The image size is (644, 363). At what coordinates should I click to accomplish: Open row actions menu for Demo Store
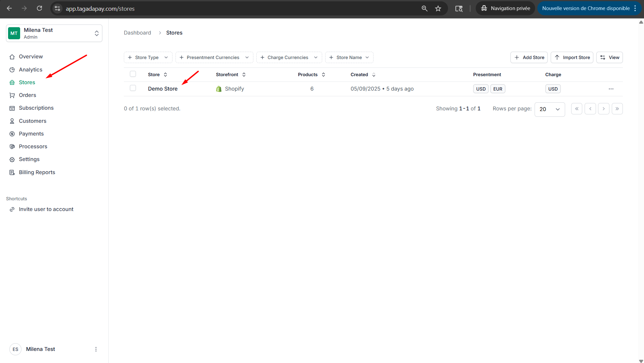pos(611,89)
